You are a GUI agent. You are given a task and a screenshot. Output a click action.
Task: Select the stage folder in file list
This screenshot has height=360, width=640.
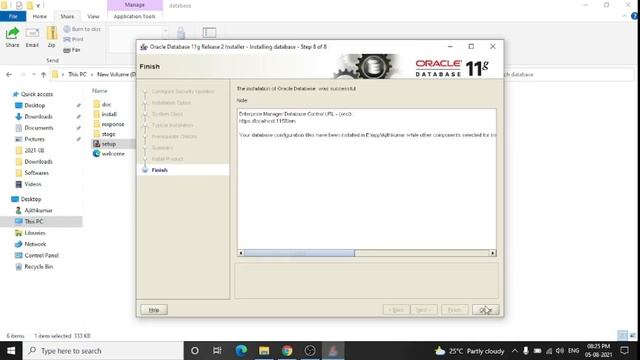point(108,134)
